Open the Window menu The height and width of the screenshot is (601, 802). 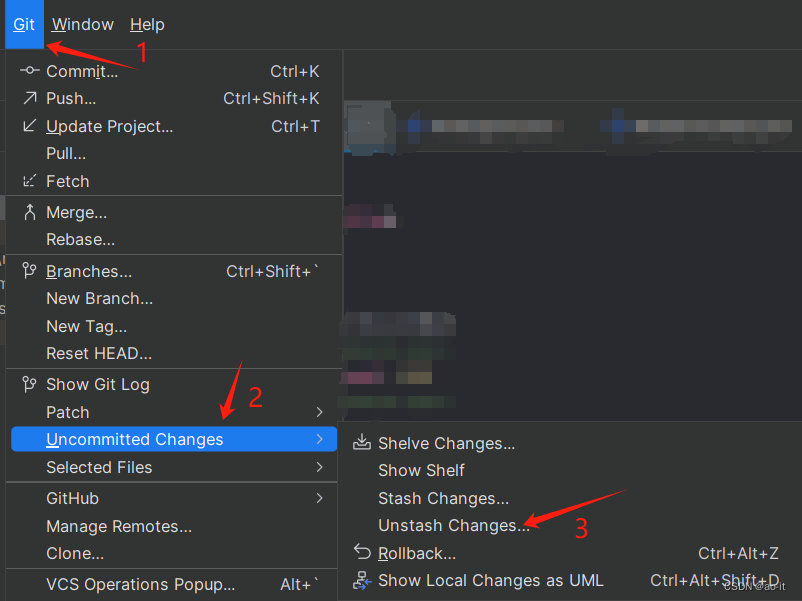click(82, 25)
